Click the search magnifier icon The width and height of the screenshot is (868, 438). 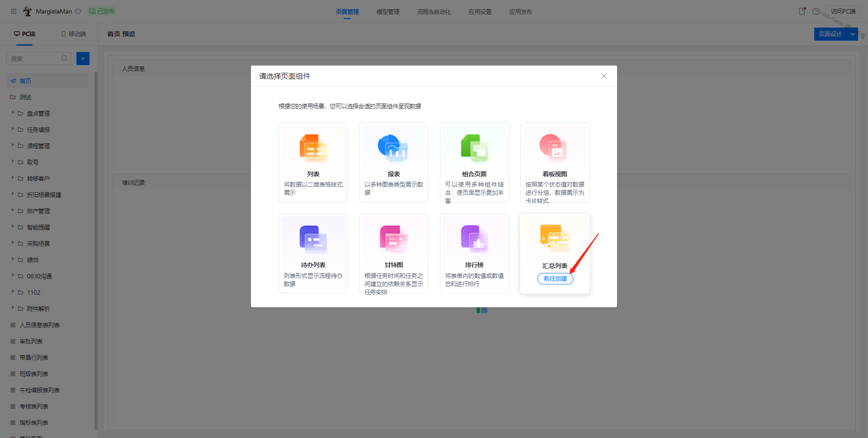(64, 58)
